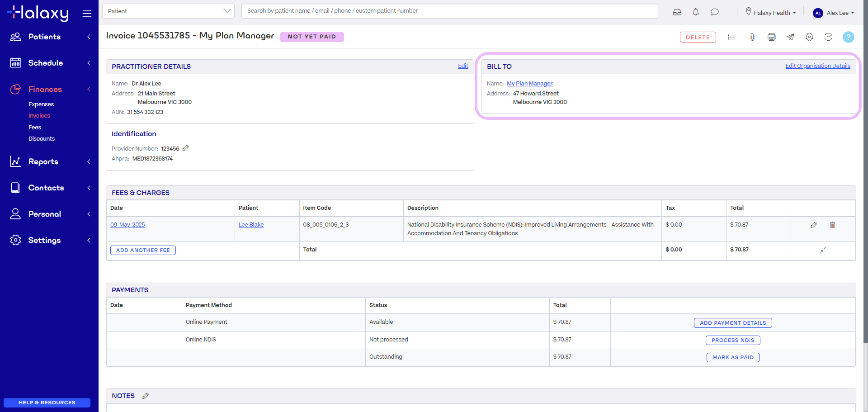The image size is (868, 412).
Task: Open the Patient search type dropdown
Action: tap(168, 11)
